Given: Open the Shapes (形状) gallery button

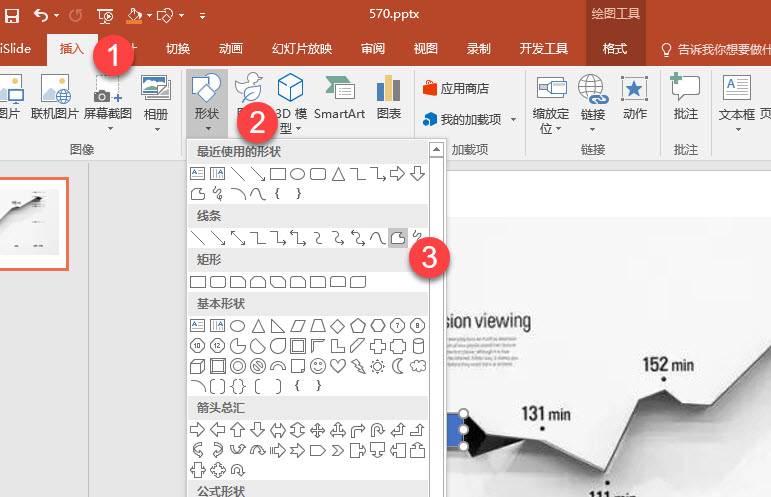Looking at the screenshot, I should pos(207,103).
